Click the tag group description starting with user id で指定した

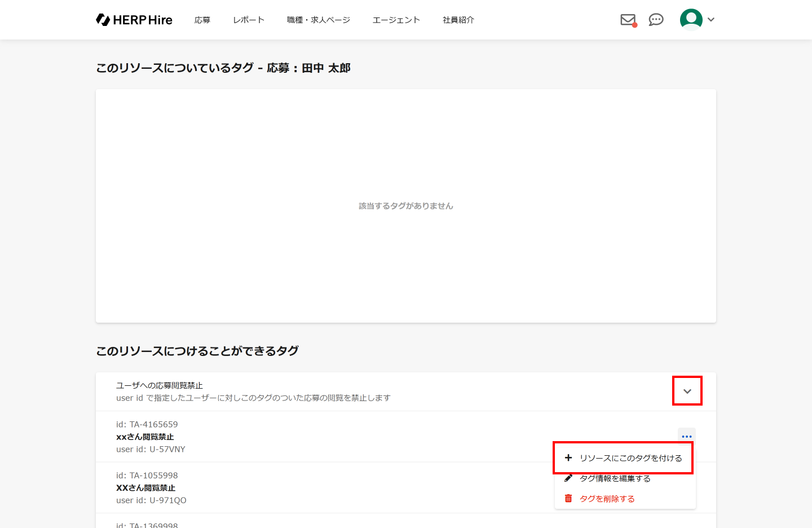[253, 398]
